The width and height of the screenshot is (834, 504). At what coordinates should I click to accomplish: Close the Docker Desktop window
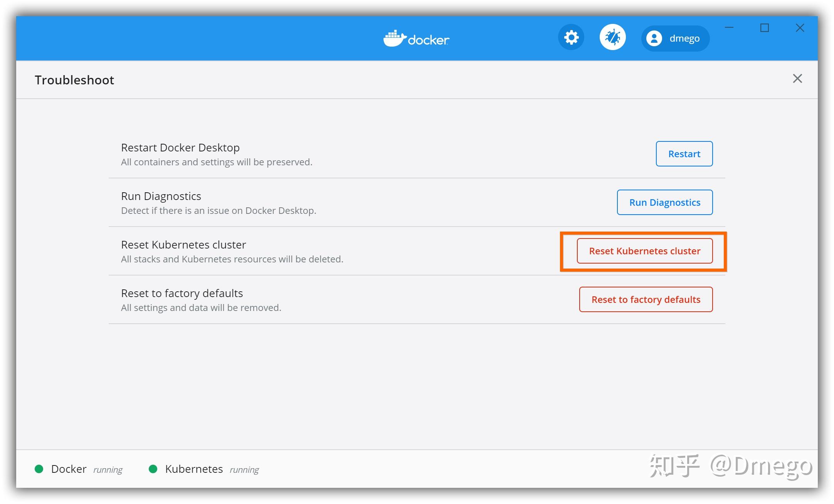point(800,28)
